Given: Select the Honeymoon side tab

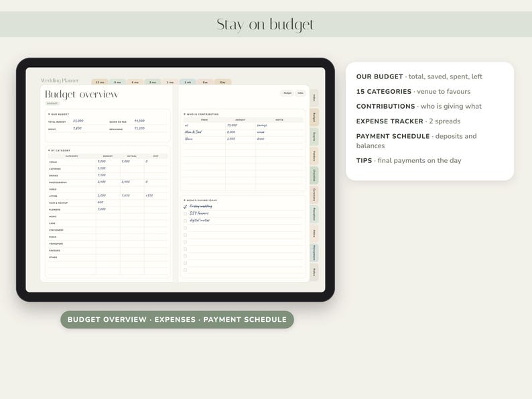Looking at the screenshot, I should pos(314,253).
